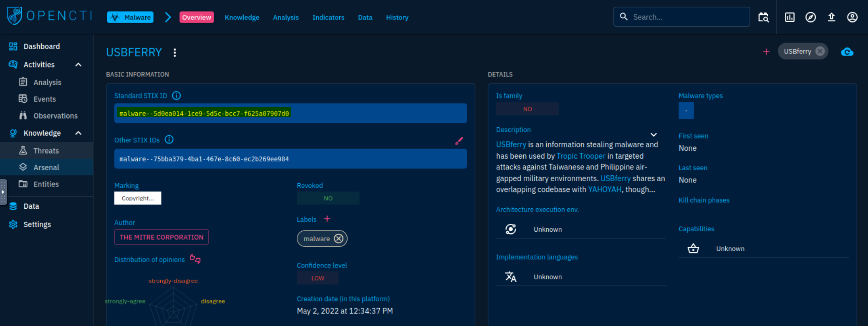Click the breadcrumb arrow after Malware

coord(168,17)
